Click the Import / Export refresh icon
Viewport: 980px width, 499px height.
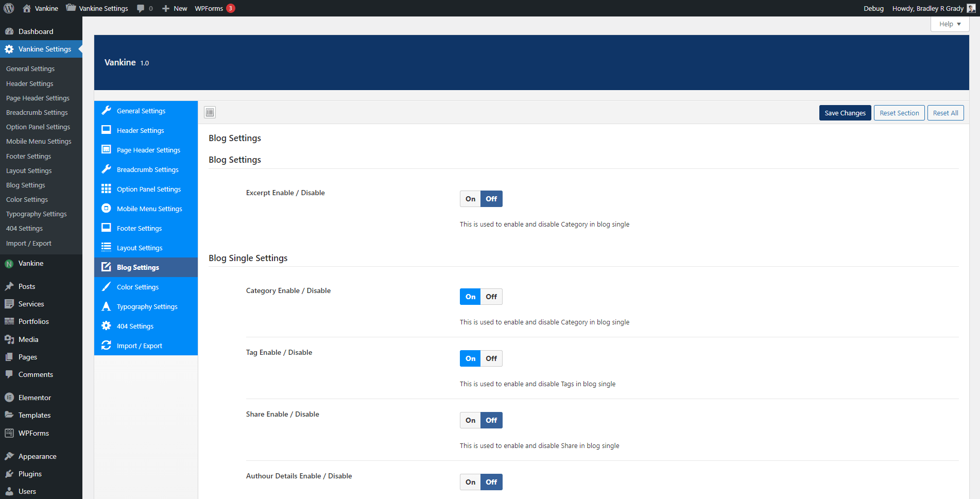pyautogui.click(x=106, y=346)
